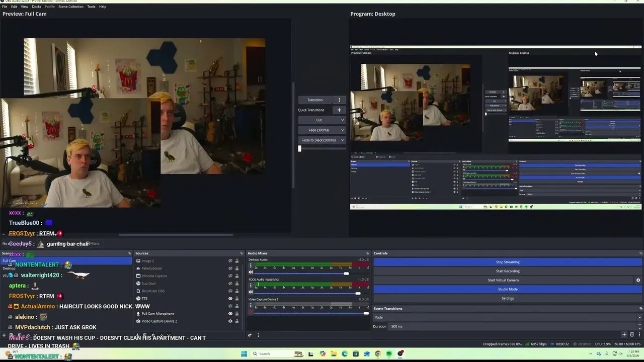Hide the TTS source

click(x=230, y=299)
